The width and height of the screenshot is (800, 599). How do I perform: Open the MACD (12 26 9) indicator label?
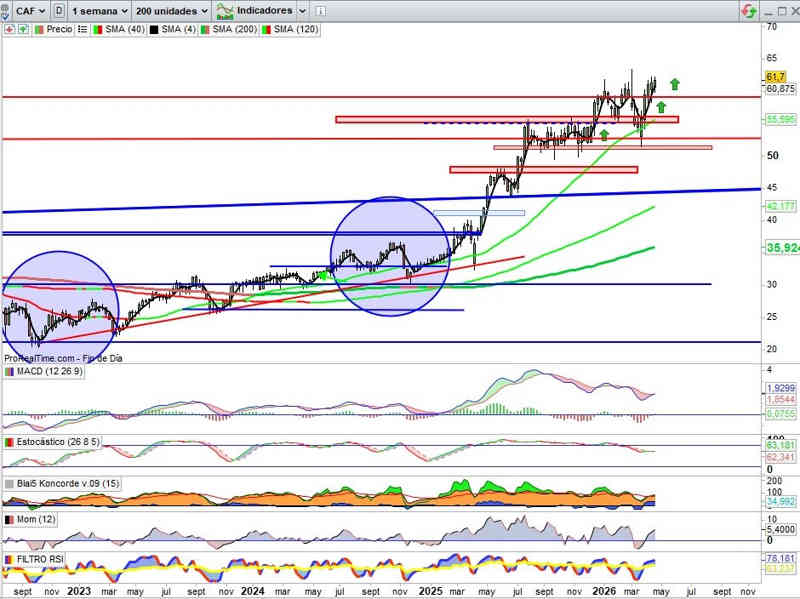(50, 372)
